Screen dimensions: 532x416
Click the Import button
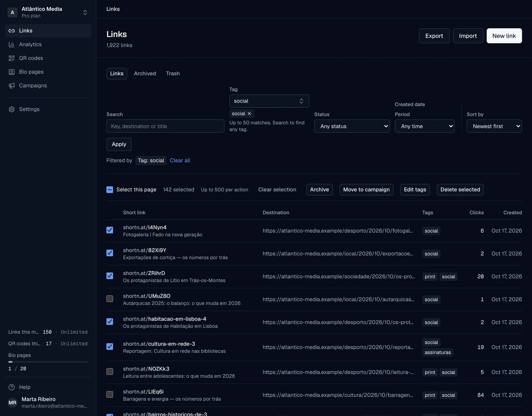tap(468, 36)
